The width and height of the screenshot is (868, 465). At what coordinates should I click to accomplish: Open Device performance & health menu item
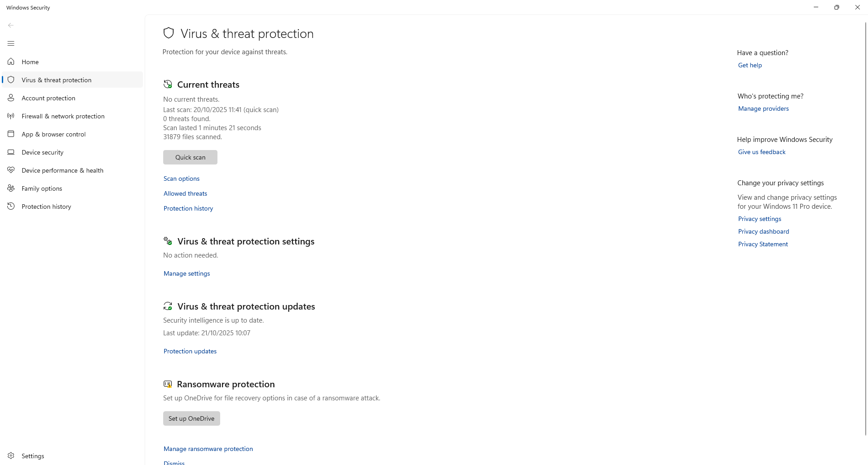click(x=62, y=170)
